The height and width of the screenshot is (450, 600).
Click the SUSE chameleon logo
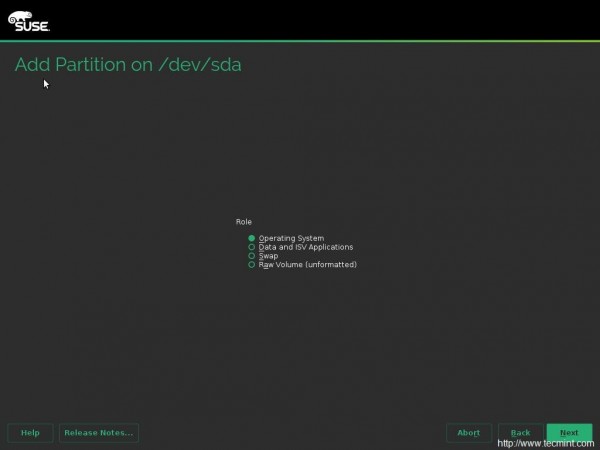click(29, 21)
